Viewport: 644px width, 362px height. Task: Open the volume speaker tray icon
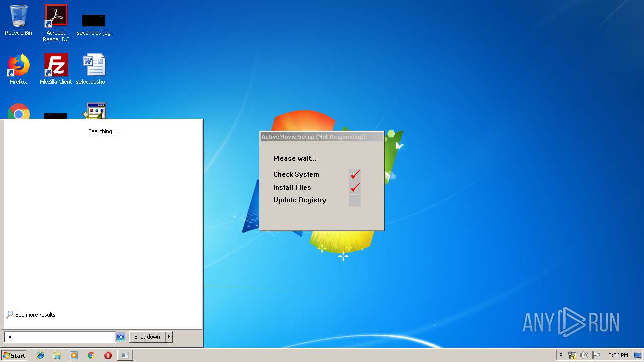pyautogui.click(x=584, y=355)
